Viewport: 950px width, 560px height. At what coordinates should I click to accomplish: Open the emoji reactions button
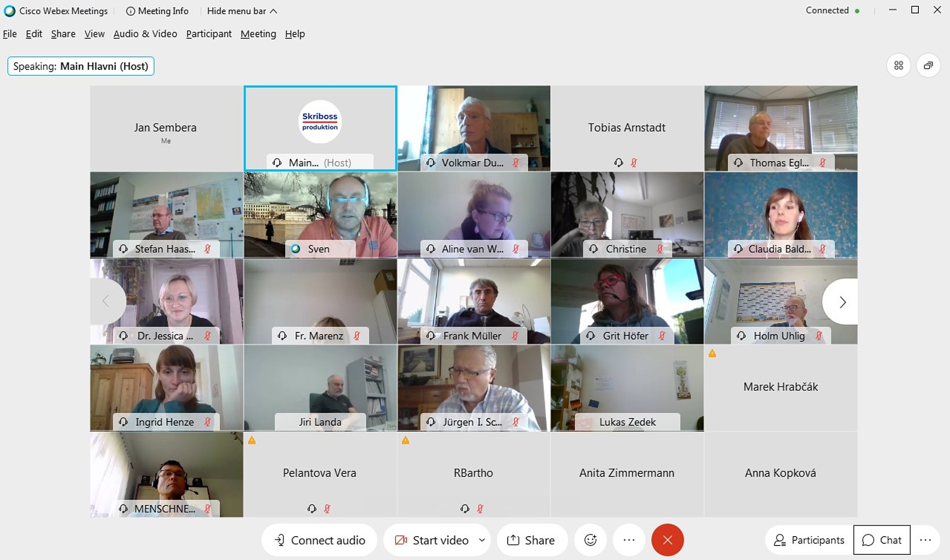tap(590, 540)
